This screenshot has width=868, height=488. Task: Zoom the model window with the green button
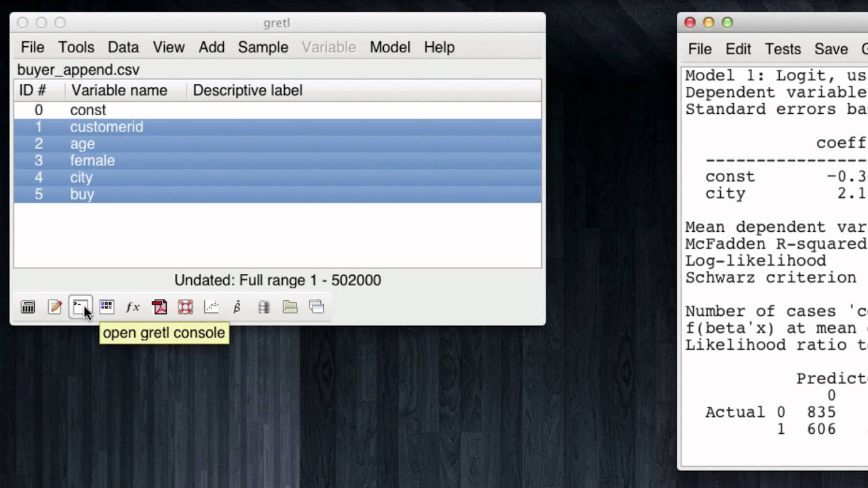click(x=727, y=22)
